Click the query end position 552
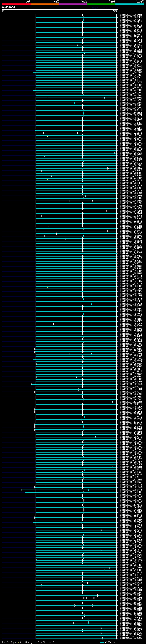 coord(115,11)
